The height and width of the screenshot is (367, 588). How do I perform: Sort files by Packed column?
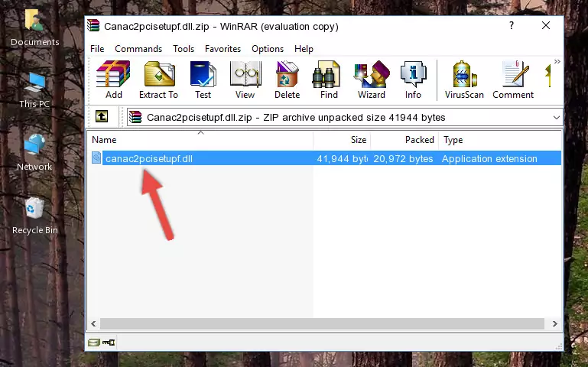[x=404, y=140]
